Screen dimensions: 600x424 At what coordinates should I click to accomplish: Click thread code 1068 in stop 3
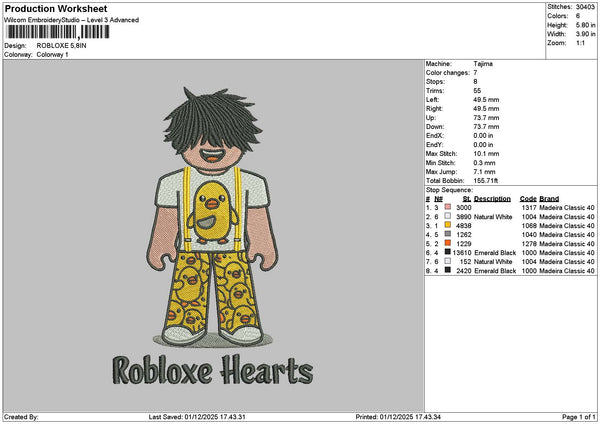(x=529, y=226)
